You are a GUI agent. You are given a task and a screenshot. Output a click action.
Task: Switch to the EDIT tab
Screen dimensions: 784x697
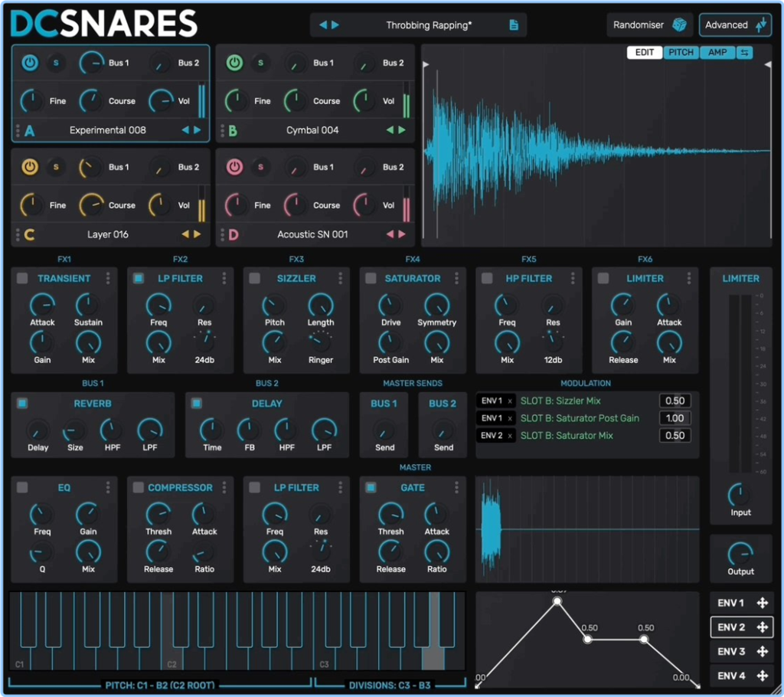645,53
